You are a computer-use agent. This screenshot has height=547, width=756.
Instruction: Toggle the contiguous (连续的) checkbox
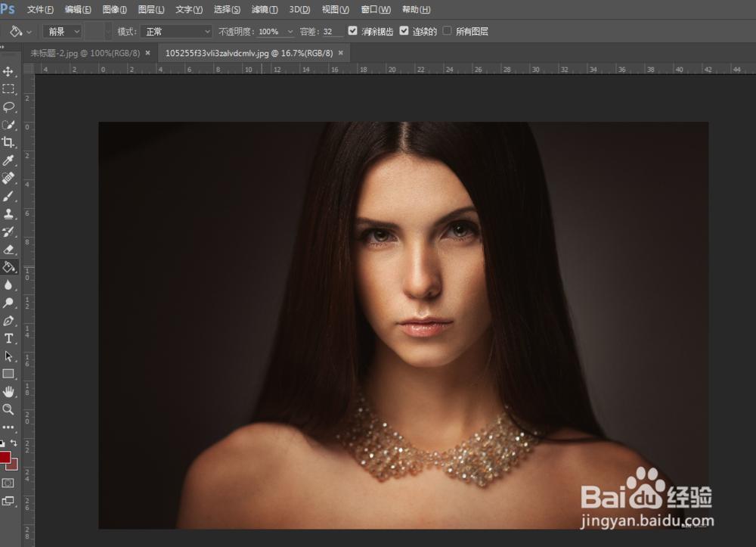point(404,31)
